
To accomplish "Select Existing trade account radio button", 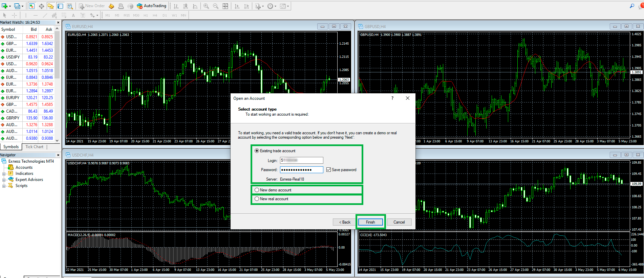I will pyautogui.click(x=257, y=151).
